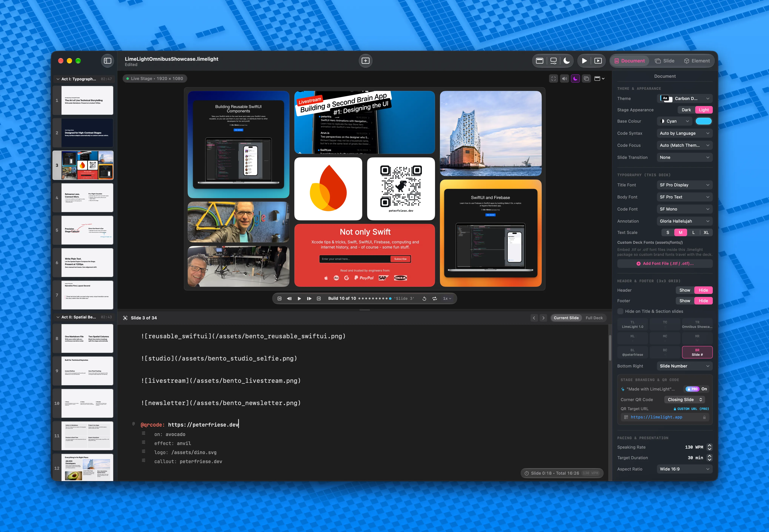Toggle the purple moon stage icon
This screenshot has width=769, height=532.
pos(575,79)
